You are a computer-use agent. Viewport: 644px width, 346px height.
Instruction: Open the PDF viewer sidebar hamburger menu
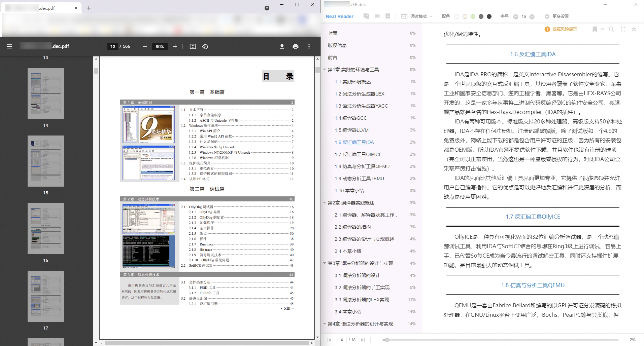(9, 46)
